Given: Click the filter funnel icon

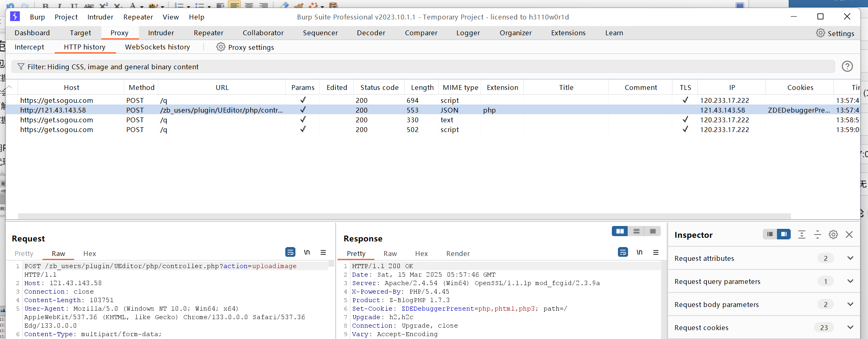Looking at the screenshot, I should click(x=21, y=66).
